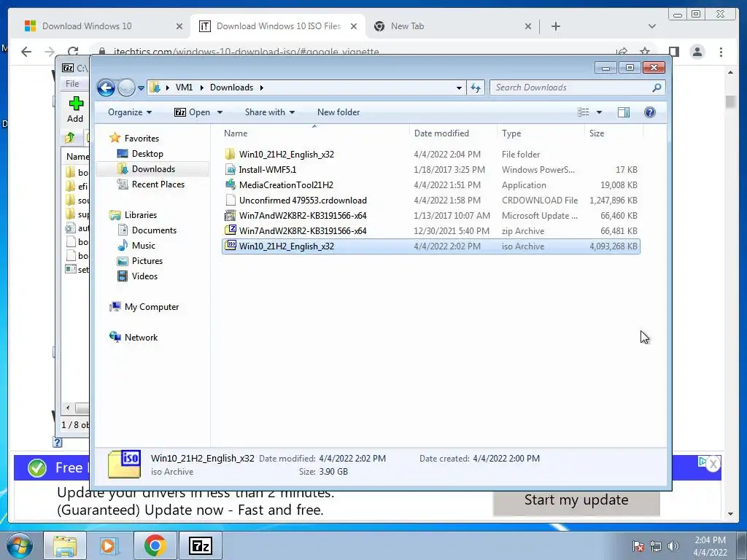
Task: Open Downloads in Favorites
Action: [153, 169]
